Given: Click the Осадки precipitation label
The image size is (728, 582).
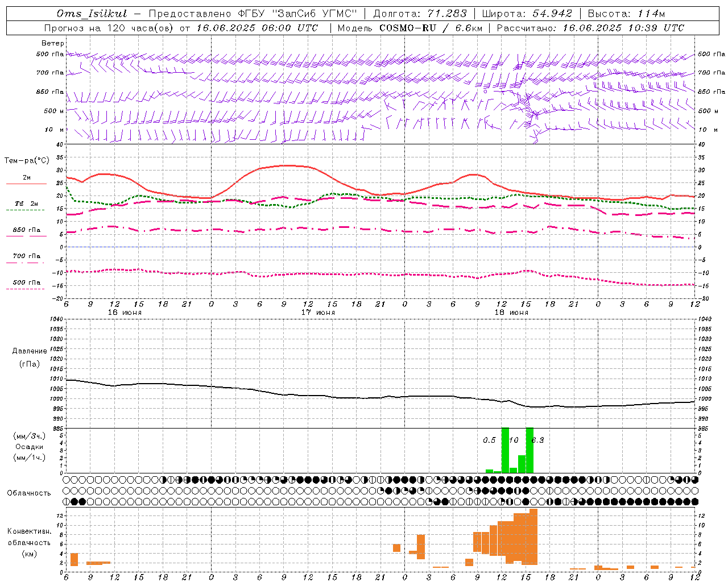Looking at the screenshot, I should (30, 447).
